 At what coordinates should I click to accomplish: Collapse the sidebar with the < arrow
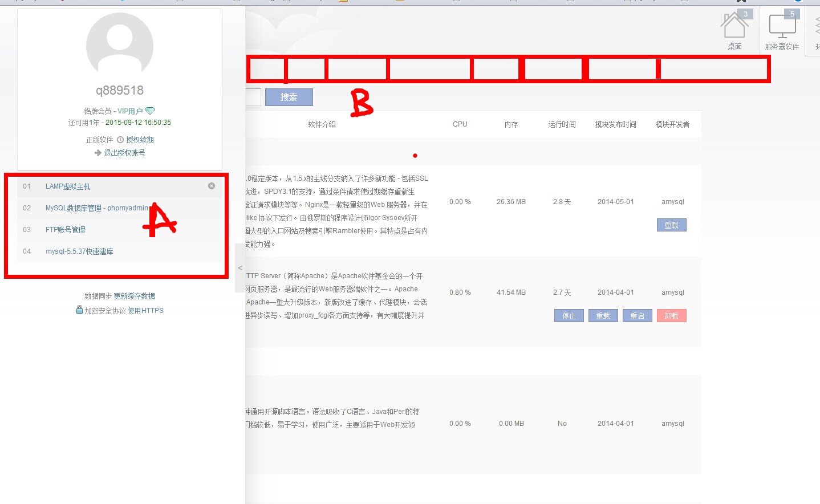240,268
